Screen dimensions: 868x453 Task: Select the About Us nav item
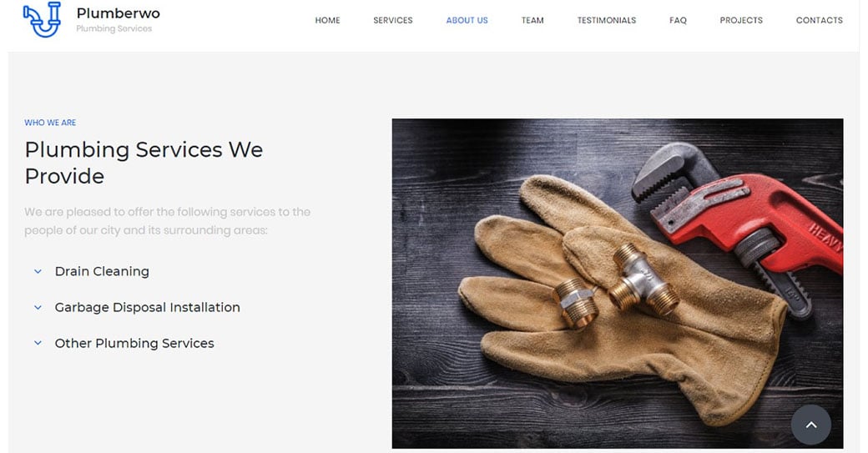467,21
